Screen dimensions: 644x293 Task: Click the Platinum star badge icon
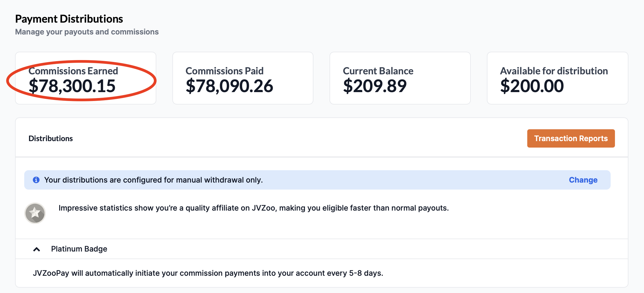click(x=35, y=213)
